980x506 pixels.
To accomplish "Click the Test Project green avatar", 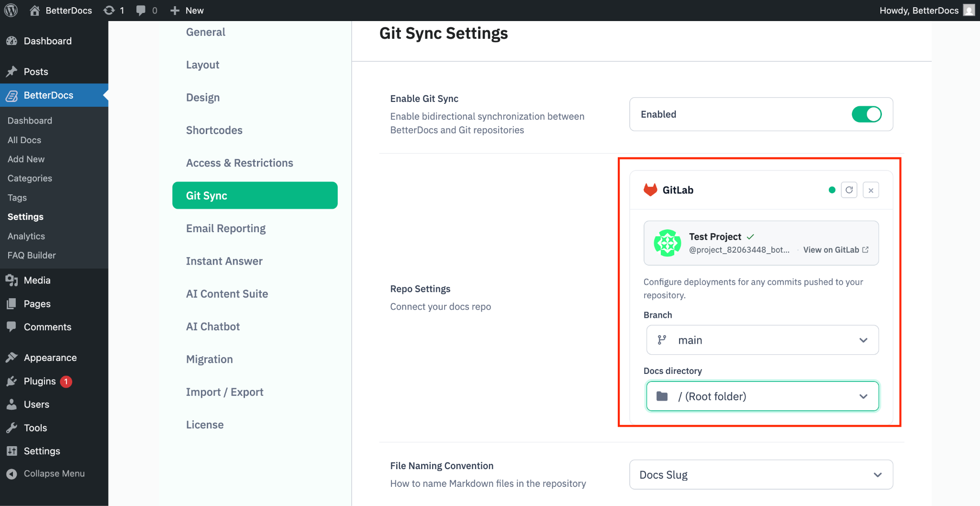I will point(668,243).
